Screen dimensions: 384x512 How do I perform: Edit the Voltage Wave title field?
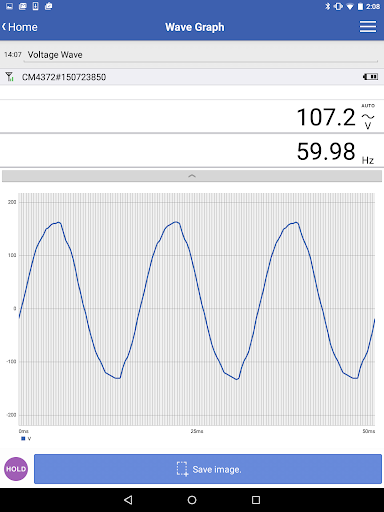click(202, 55)
